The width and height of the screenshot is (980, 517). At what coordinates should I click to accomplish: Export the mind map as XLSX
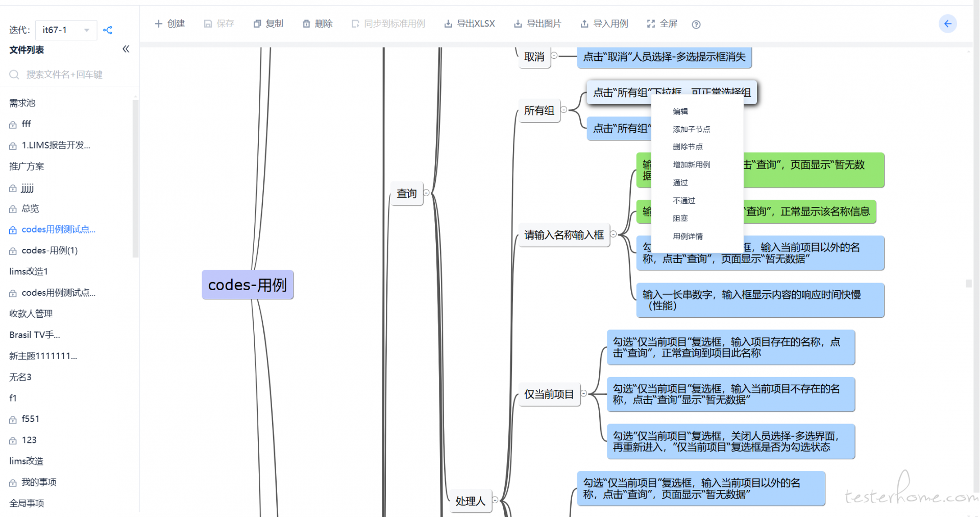tap(470, 24)
